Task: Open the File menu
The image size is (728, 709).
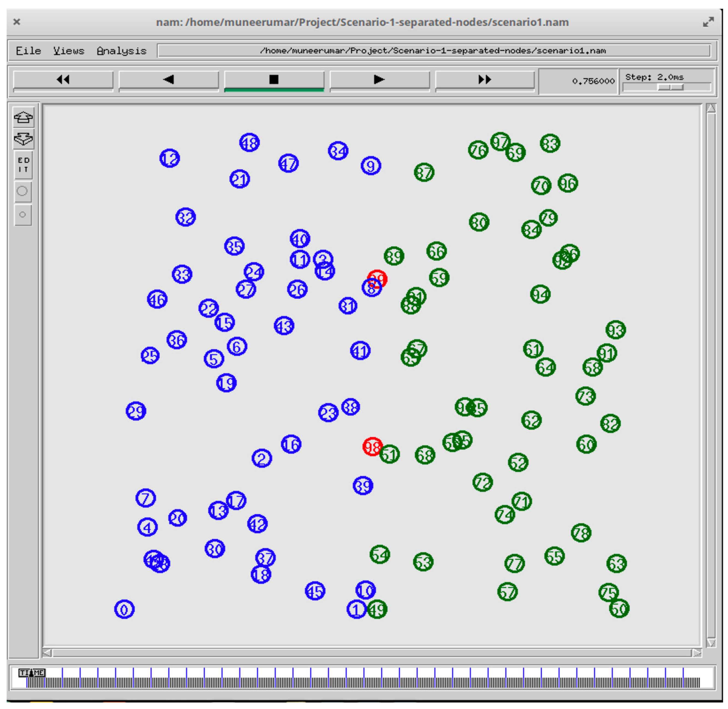Action: point(28,51)
